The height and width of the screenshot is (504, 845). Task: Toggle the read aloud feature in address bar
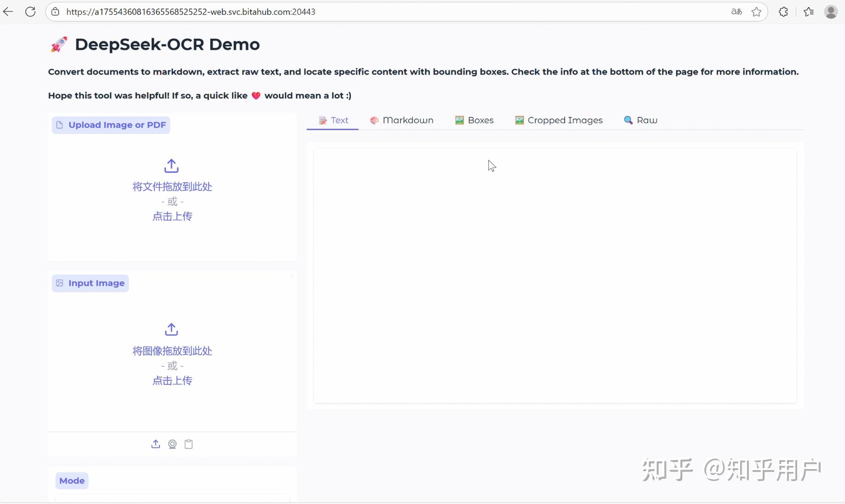736,11
